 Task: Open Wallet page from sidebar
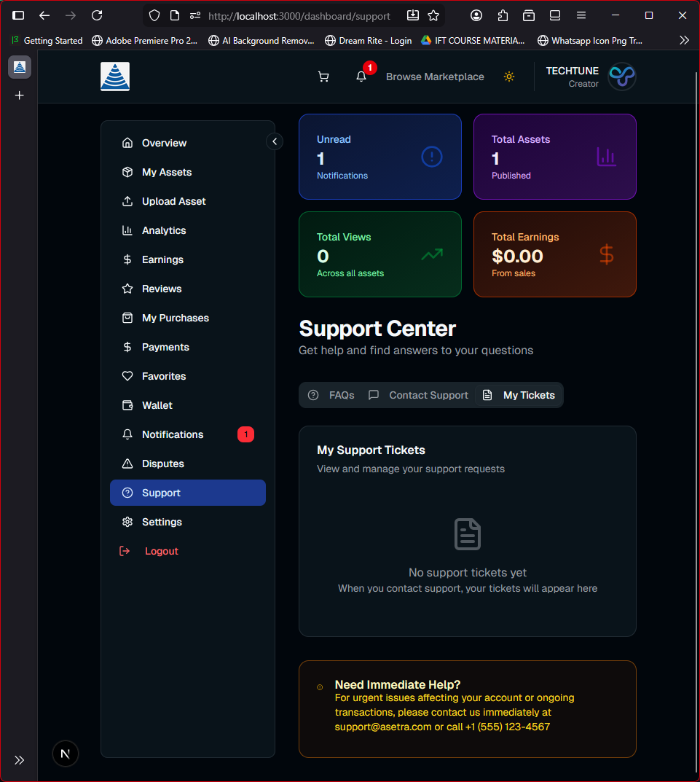tap(157, 405)
